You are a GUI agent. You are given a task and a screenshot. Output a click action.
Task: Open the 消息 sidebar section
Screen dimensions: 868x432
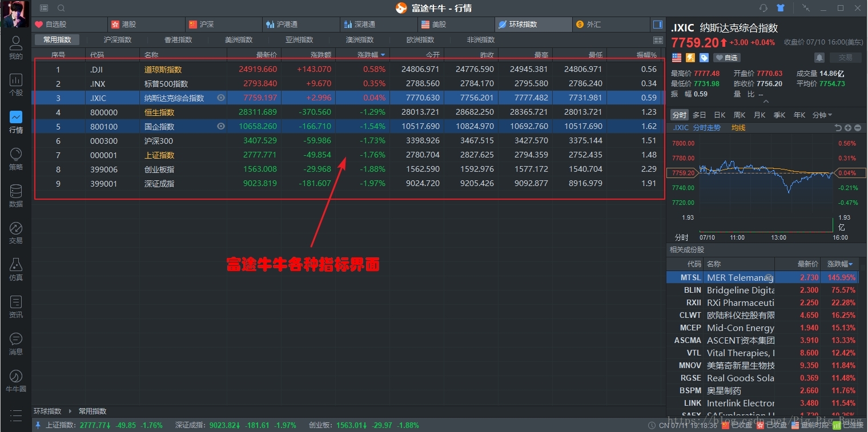pyautogui.click(x=15, y=344)
